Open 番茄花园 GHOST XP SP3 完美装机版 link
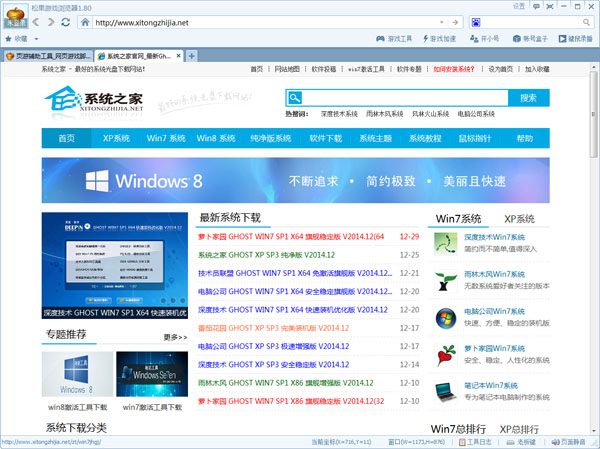The width and height of the screenshot is (600, 449). 274,328
